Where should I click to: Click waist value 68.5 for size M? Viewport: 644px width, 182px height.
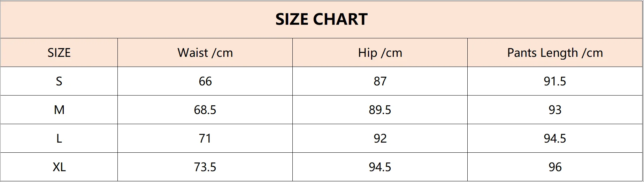click(205, 110)
